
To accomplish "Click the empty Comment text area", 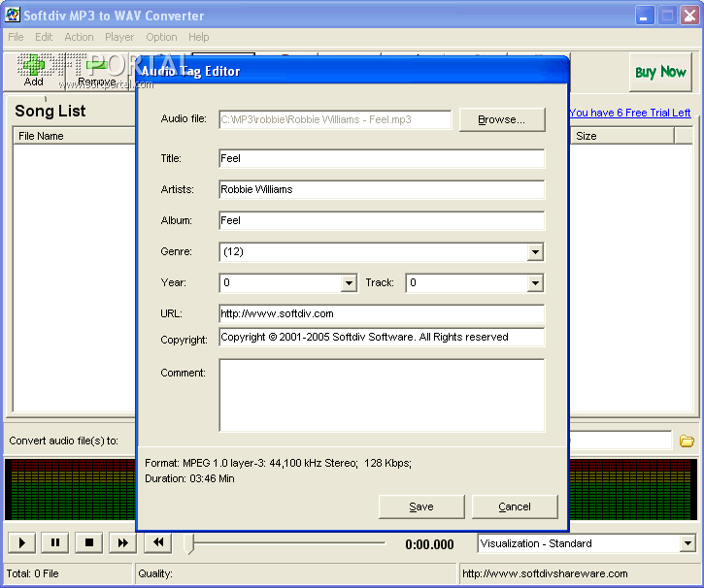I will point(382,395).
